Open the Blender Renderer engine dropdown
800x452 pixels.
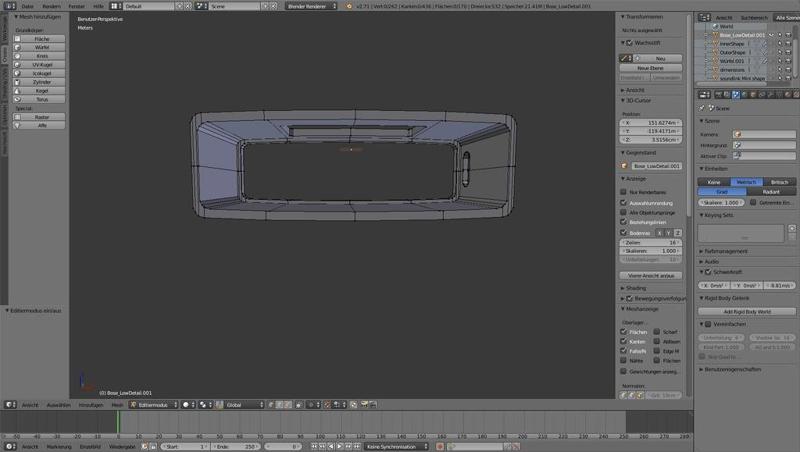pos(312,6)
